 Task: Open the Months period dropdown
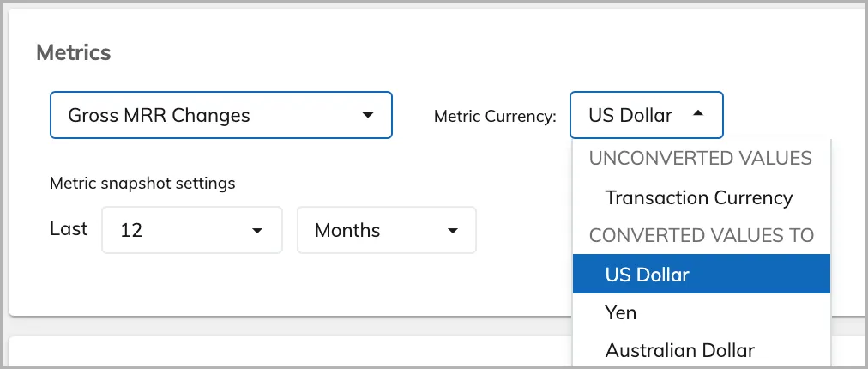pos(386,230)
